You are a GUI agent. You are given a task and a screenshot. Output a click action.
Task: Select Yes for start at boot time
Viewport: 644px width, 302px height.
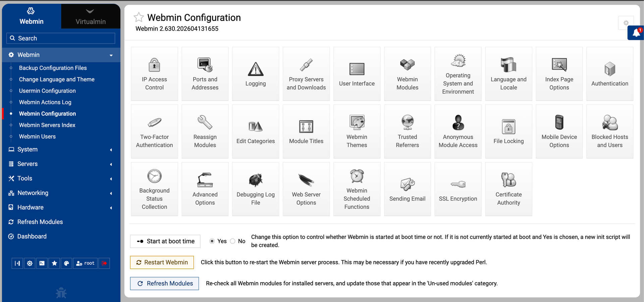(x=212, y=241)
